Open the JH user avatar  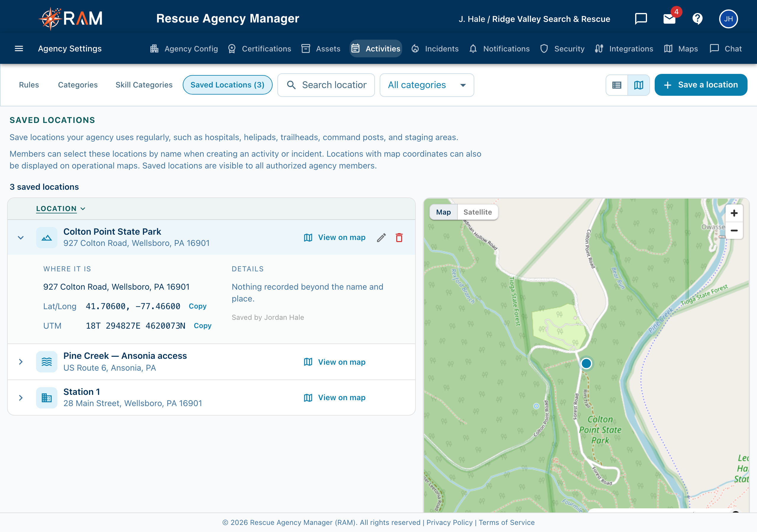(x=728, y=19)
